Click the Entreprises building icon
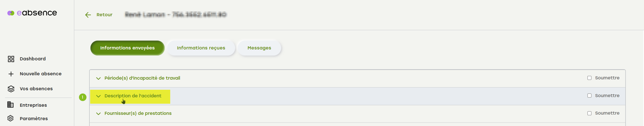 click(11, 105)
